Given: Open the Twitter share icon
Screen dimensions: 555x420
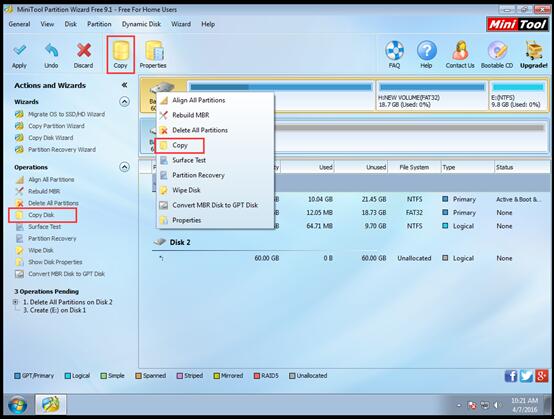Looking at the screenshot, I should [526, 376].
